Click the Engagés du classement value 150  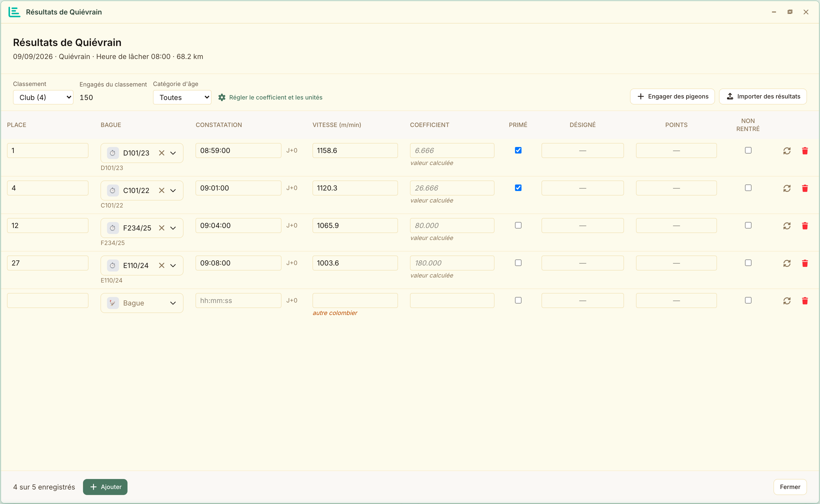click(86, 97)
